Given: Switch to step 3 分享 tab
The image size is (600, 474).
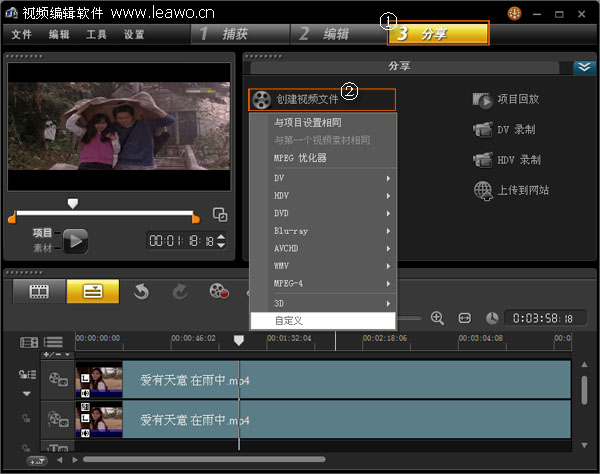Looking at the screenshot, I should click(438, 34).
